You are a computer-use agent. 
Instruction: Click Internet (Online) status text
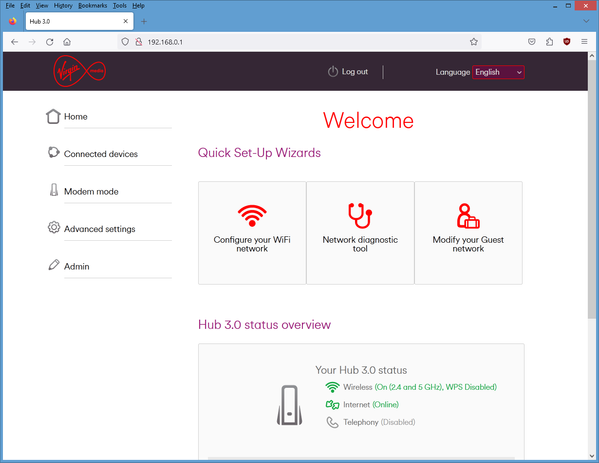click(371, 405)
